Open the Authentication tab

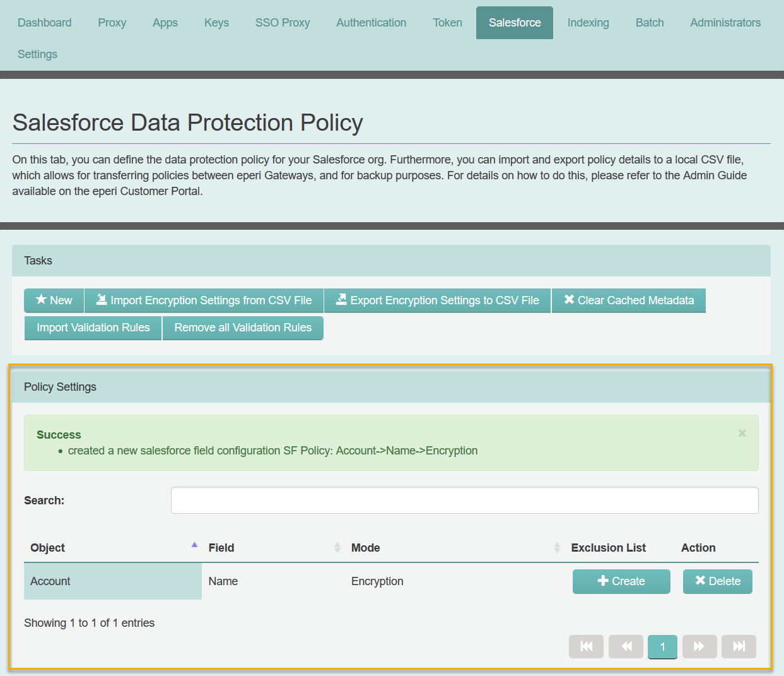[371, 23]
